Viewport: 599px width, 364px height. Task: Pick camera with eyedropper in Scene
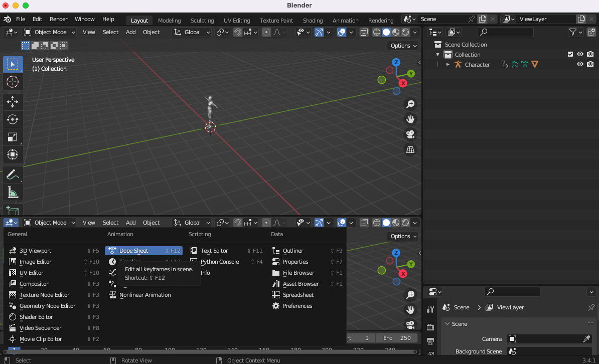[x=586, y=339]
